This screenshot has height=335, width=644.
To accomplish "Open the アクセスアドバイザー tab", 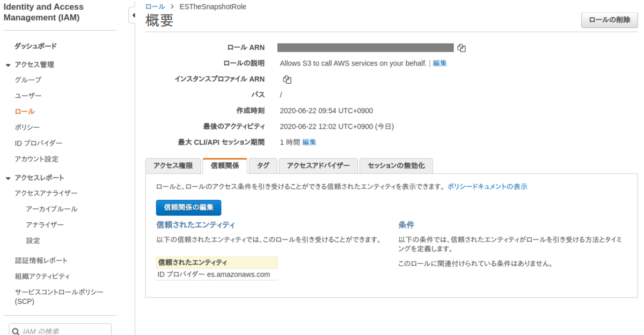I will point(318,166).
